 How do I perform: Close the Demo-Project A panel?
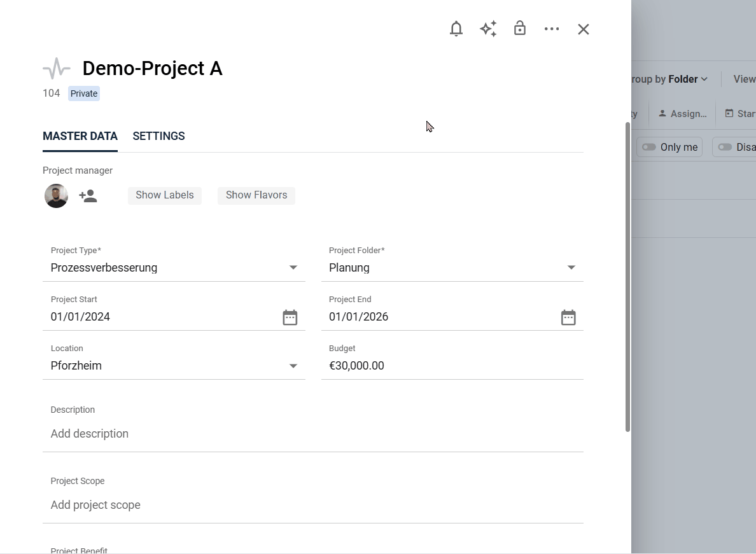coord(584,29)
